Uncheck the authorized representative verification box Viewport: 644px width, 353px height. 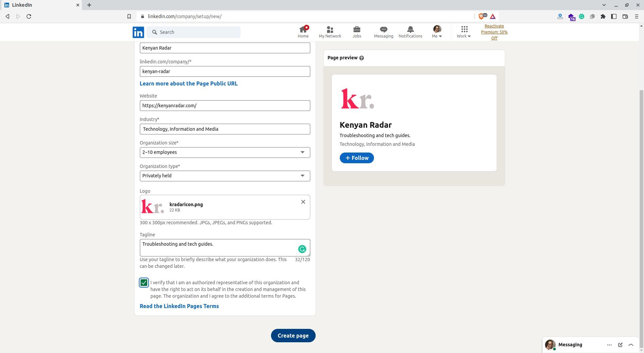(x=144, y=283)
